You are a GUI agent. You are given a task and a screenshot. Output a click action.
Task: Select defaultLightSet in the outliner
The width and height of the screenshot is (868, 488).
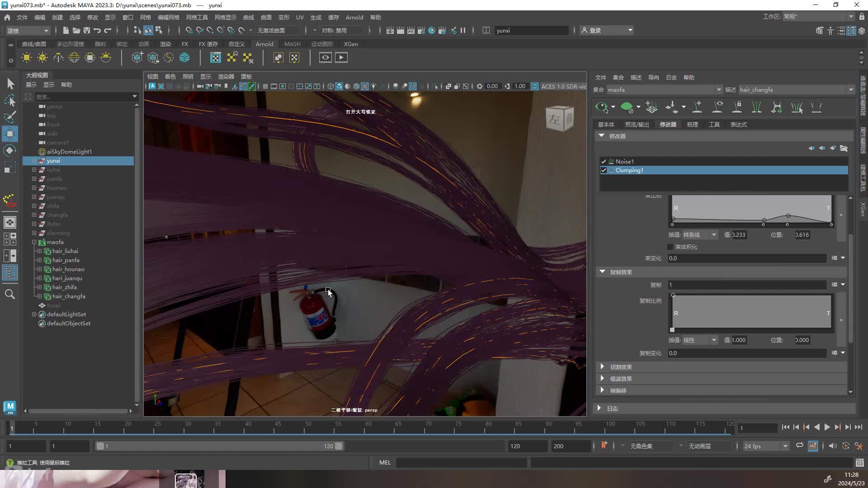point(66,314)
